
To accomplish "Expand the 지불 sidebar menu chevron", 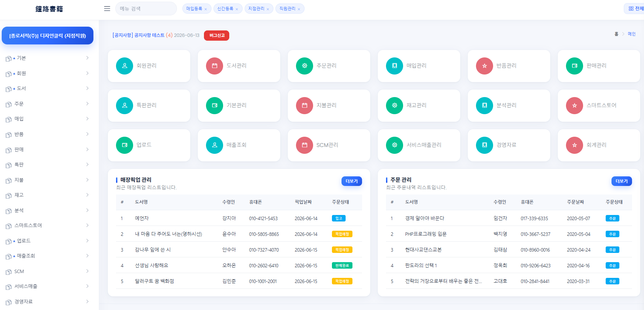I will click(88, 180).
